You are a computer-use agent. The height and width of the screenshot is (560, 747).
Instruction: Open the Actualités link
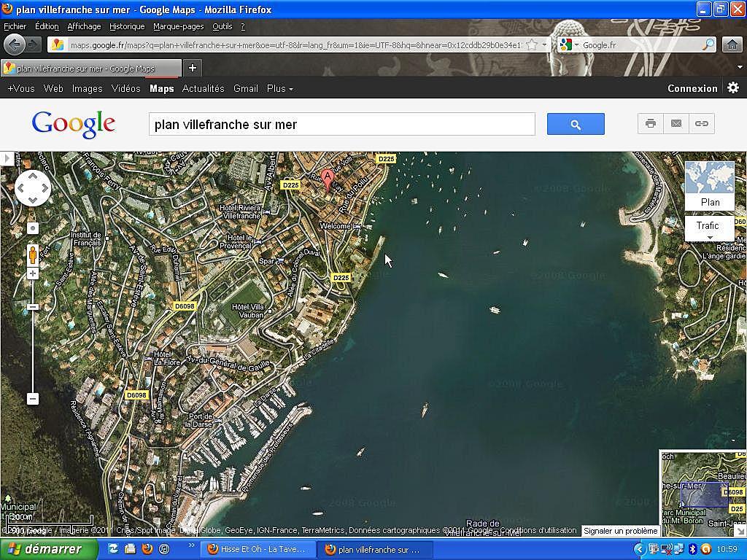pyautogui.click(x=203, y=88)
